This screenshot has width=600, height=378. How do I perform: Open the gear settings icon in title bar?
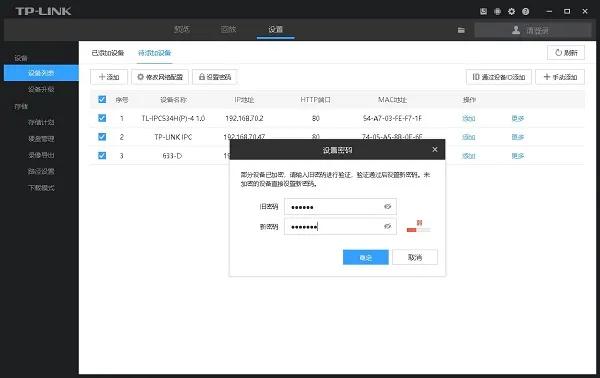tap(512, 11)
